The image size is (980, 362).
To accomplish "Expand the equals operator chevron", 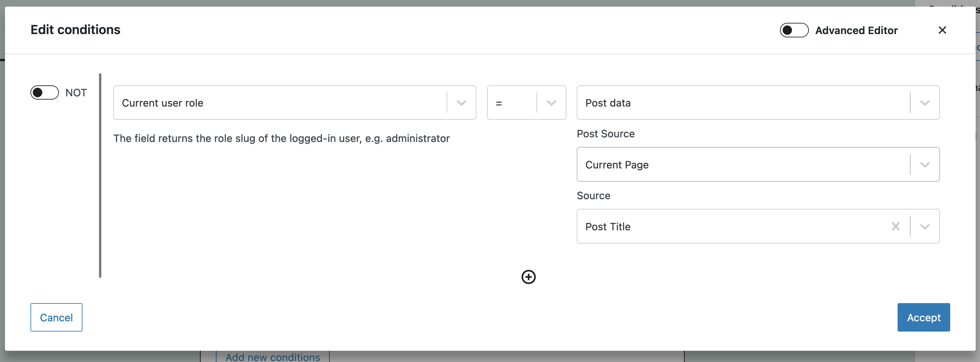I will coord(551,103).
